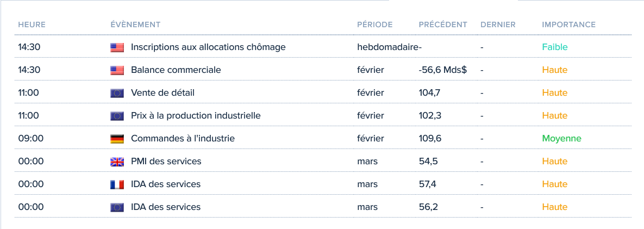Click the US flag beside Balance commerciale
The width and height of the screenshot is (644, 229).
(x=117, y=70)
